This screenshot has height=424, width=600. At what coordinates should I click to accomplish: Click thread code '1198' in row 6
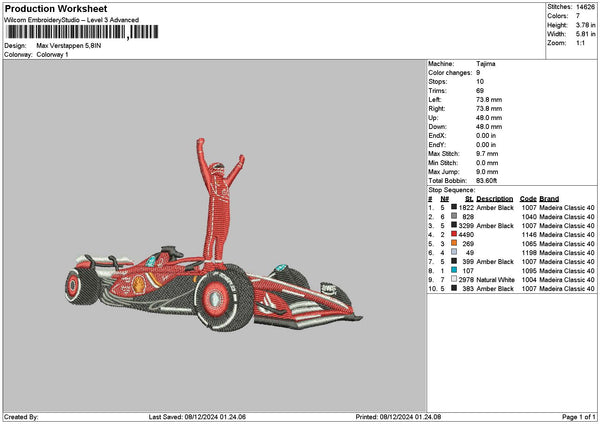529,253
